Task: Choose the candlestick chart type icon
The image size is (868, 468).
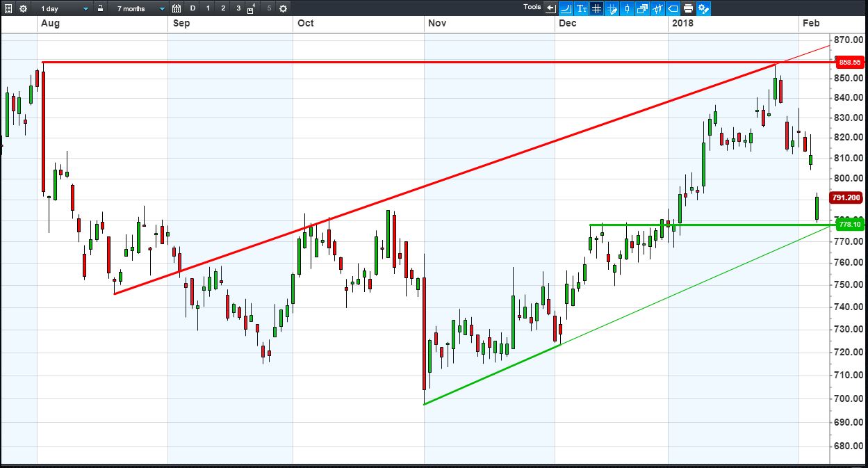Action: click(x=627, y=8)
